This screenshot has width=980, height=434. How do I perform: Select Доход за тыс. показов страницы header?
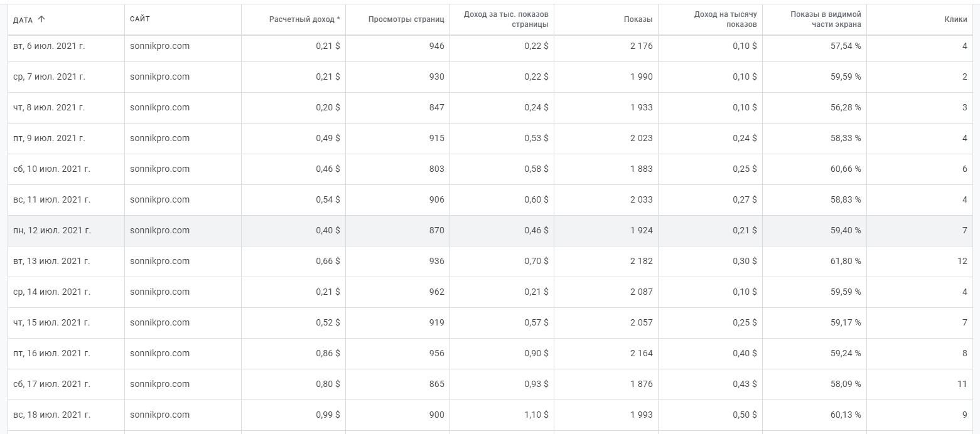point(505,19)
